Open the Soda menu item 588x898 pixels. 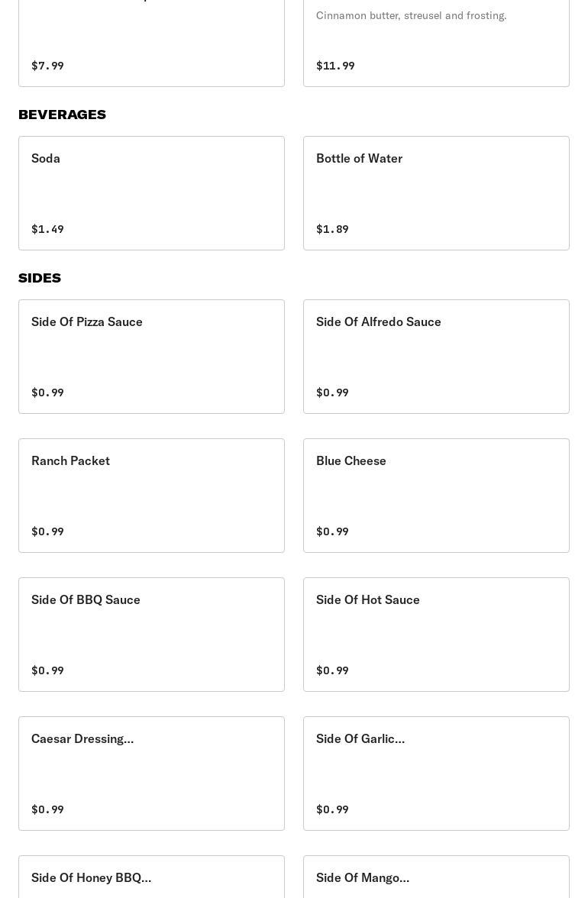[151, 192]
